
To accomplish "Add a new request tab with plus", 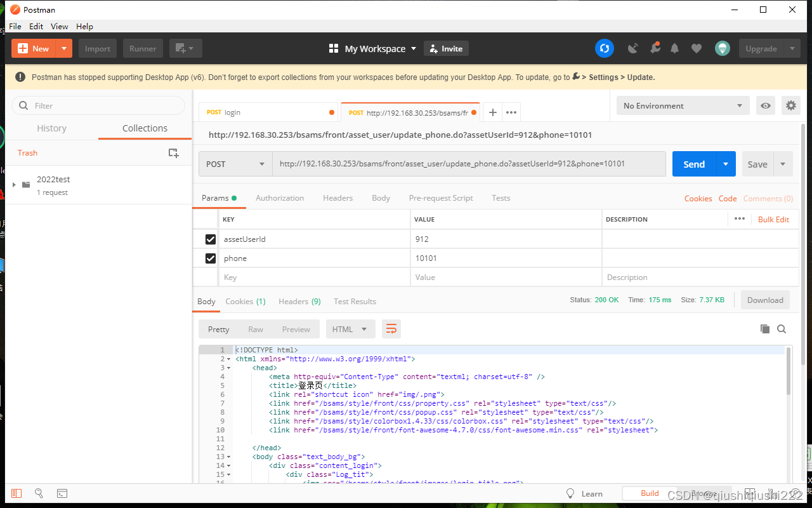I will 492,112.
